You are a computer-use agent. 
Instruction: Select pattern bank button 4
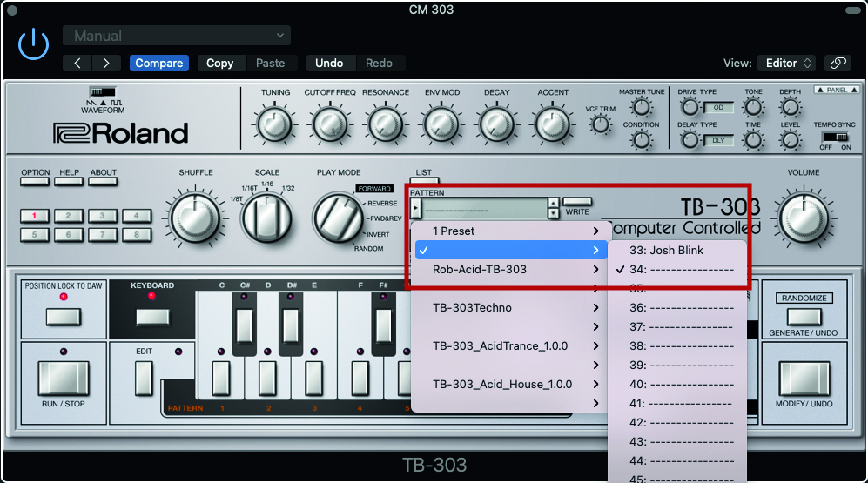click(x=136, y=216)
